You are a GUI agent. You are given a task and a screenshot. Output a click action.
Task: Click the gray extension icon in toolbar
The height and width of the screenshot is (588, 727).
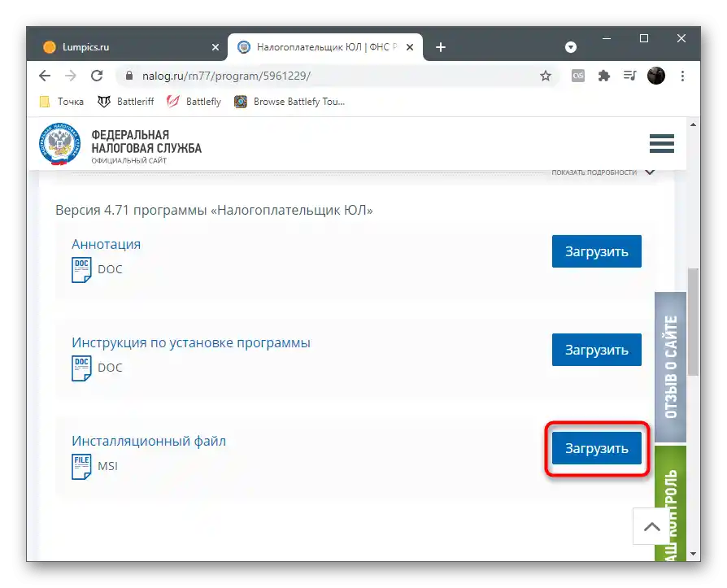[577, 76]
